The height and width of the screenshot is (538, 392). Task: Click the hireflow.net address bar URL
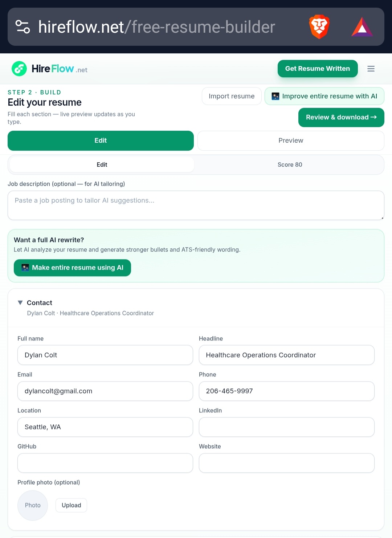coord(157,27)
